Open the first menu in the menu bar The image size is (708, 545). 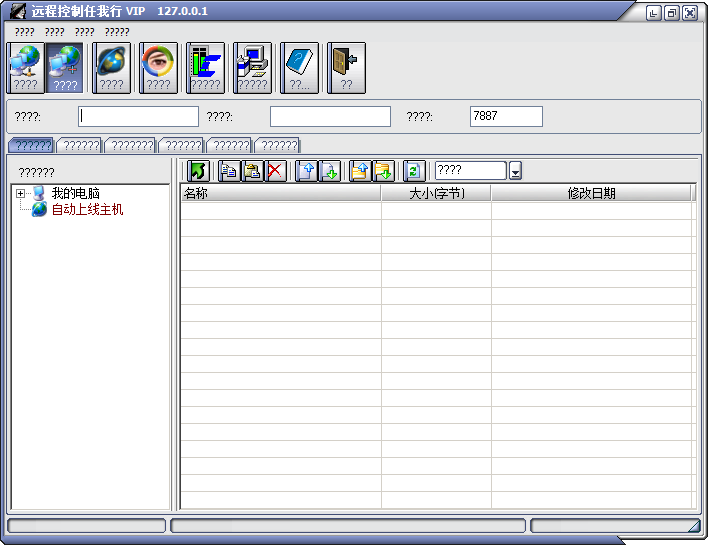[x=24, y=32]
